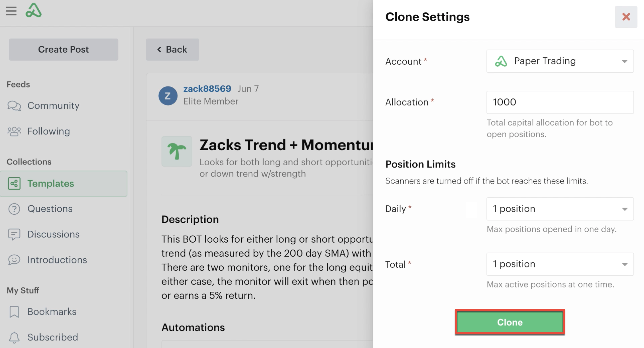Screen dimensions: 644x348
Task: Open zack88569 profile link
Action: pyautogui.click(x=207, y=89)
